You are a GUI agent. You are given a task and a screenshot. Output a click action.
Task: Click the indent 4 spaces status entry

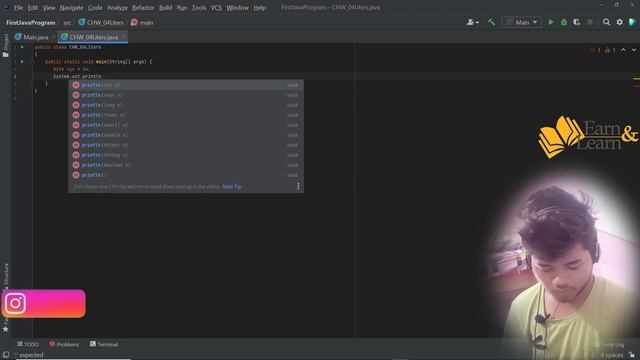(x=611, y=355)
